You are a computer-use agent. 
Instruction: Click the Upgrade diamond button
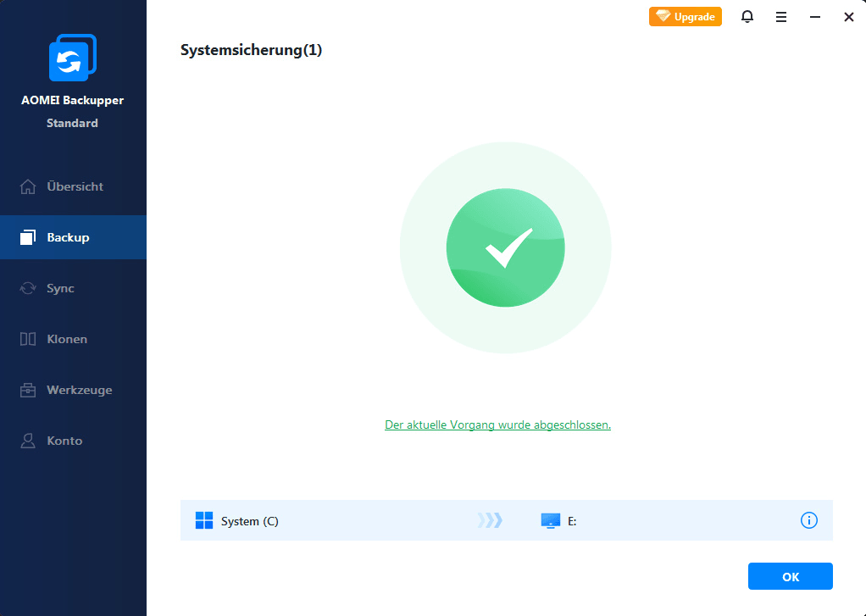[686, 17]
